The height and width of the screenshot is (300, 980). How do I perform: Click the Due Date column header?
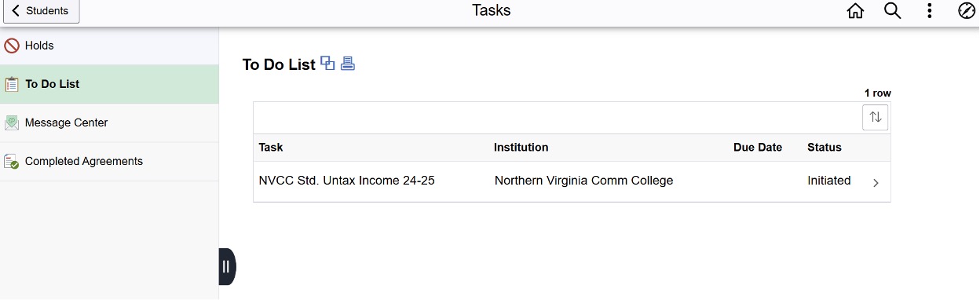coord(757,147)
